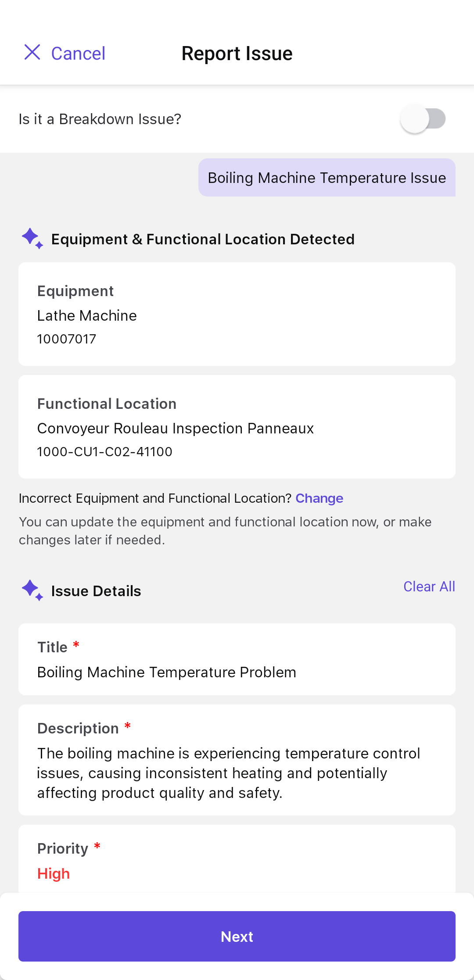Click the sparkle icon next to Equipment & Functional Location
The height and width of the screenshot is (980, 474).
click(x=32, y=239)
